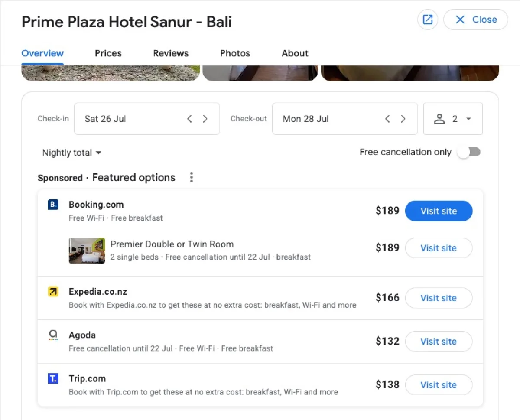520x420 pixels.
Task: Click the Expedia.co.nz logo icon
Action: (x=53, y=292)
